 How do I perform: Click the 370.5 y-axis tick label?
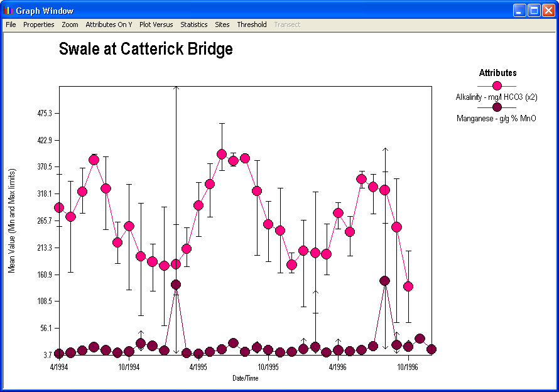45,167
